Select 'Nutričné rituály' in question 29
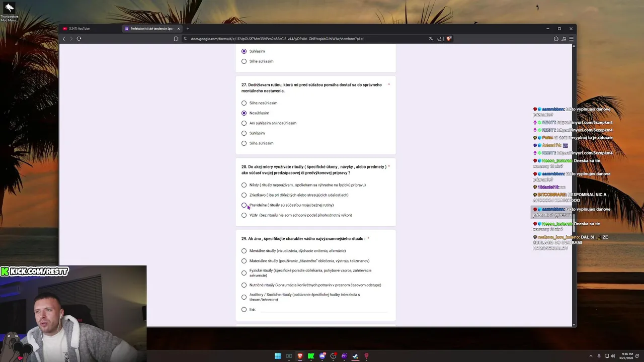The image size is (644, 362). (244, 285)
